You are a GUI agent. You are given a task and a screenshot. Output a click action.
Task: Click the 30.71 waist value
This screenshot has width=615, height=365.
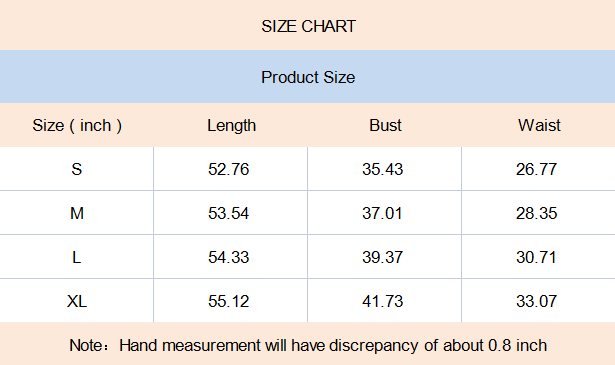(536, 257)
